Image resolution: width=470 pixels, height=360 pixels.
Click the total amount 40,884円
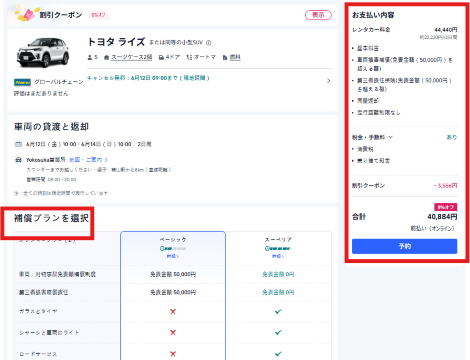[x=442, y=217]
